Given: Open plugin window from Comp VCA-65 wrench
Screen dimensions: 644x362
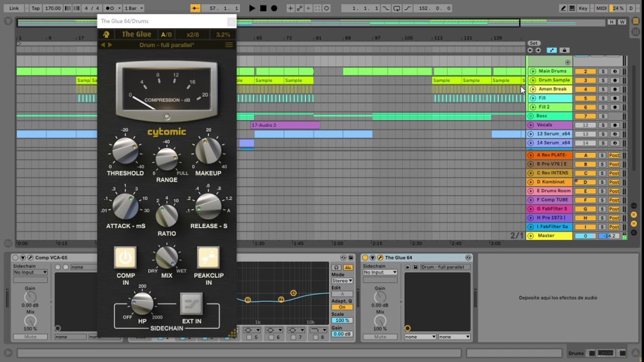Looking at the screenshot, I should click(x=30, y=258).
